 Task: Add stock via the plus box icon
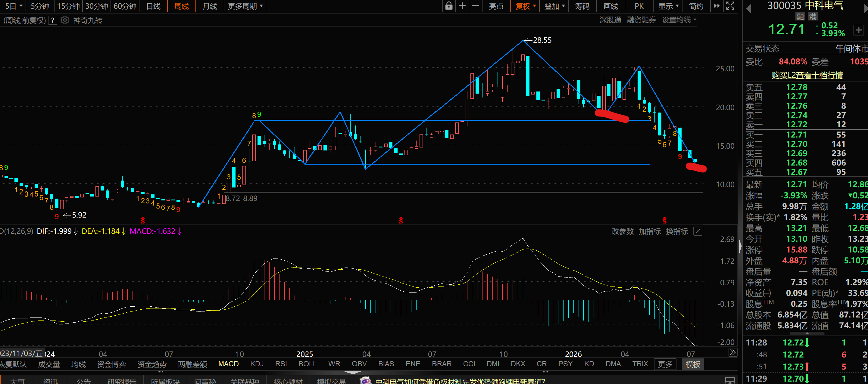(858, 30)
